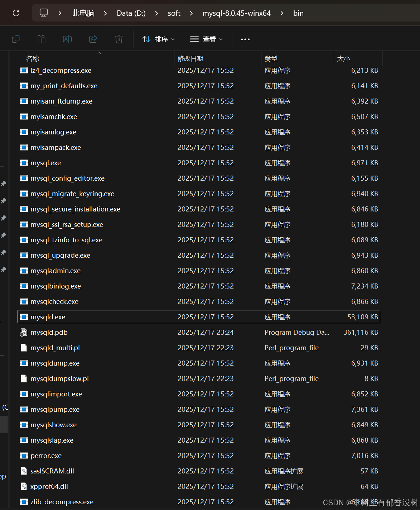420x510 pixels.
Task: Open the View (查看) dropdown
Action: [206, 39]
